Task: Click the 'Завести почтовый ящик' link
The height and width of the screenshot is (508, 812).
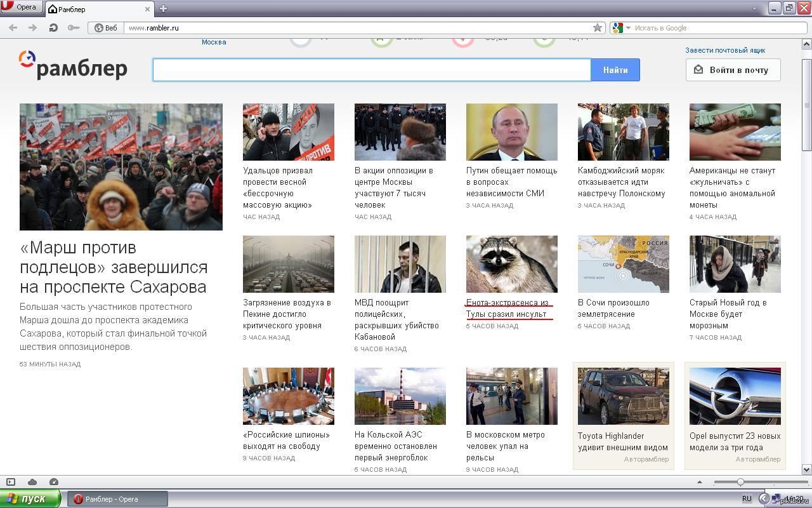Action: [725, 50]
